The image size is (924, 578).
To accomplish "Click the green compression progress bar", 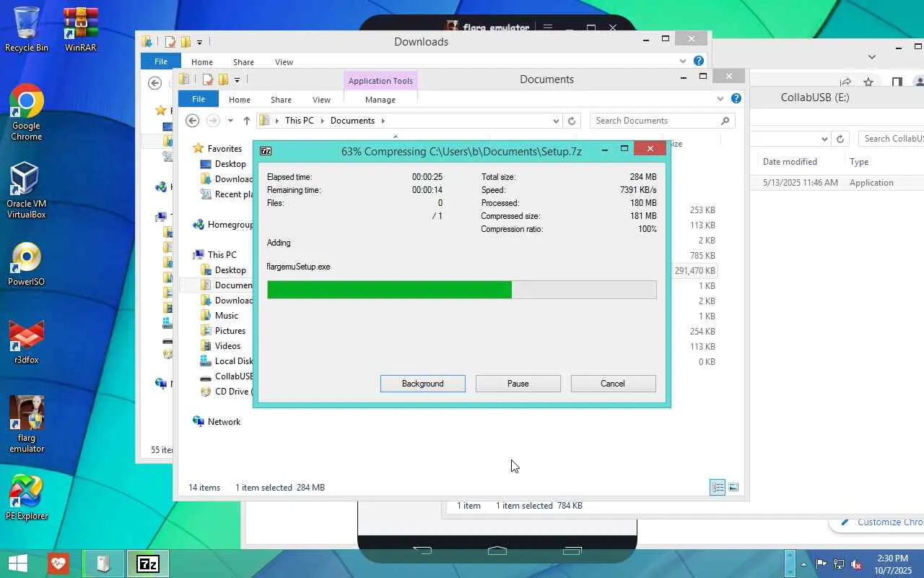I will [462, 290].
